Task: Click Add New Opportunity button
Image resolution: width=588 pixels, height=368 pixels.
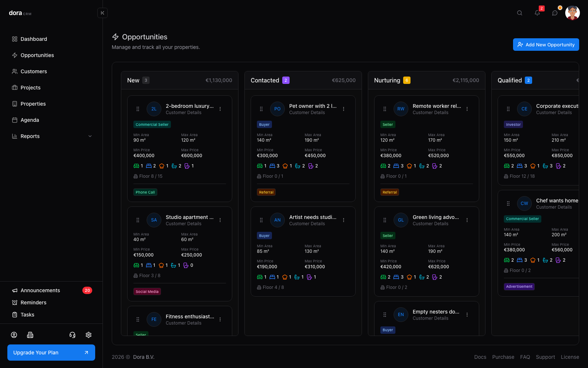Action: pos(546,45)
